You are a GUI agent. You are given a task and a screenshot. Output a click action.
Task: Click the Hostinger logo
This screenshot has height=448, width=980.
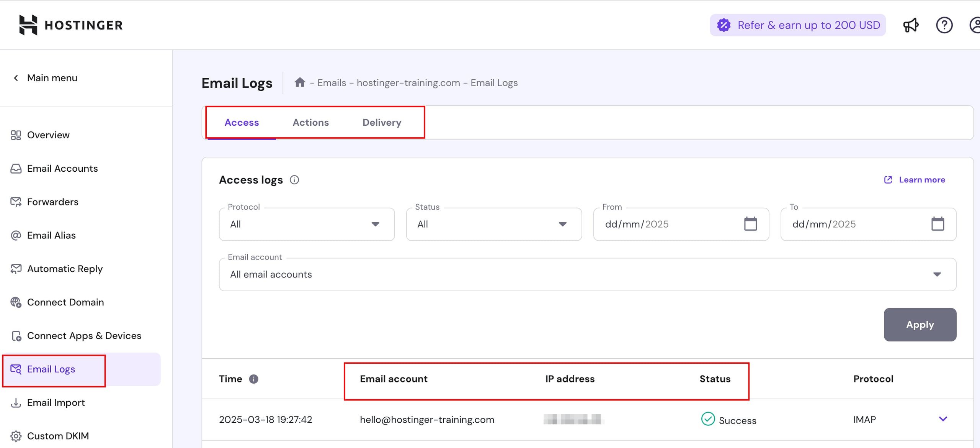coord(71,25)
